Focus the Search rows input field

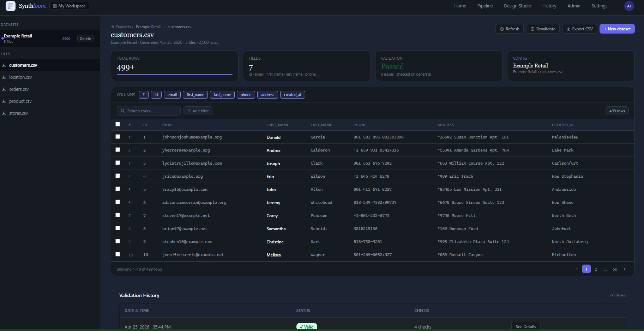149,111
